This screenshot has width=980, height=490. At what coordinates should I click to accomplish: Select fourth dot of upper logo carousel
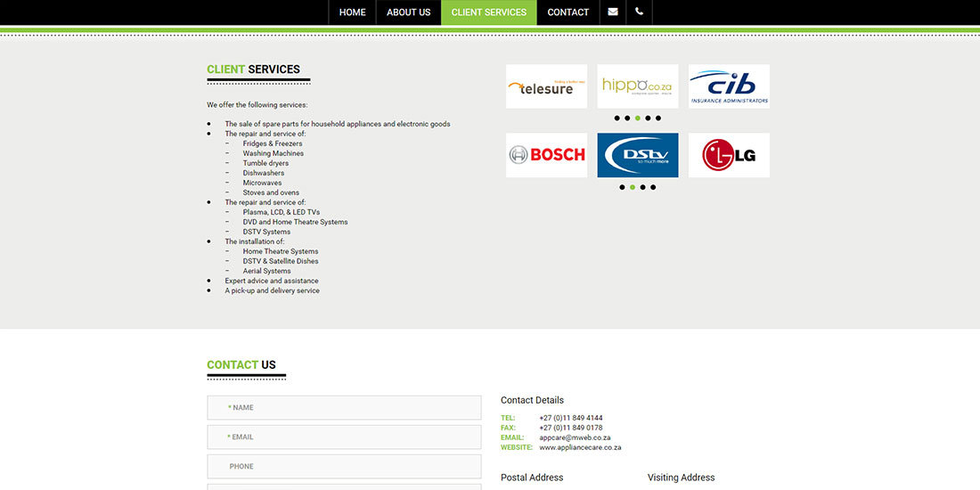coord(648,118)
